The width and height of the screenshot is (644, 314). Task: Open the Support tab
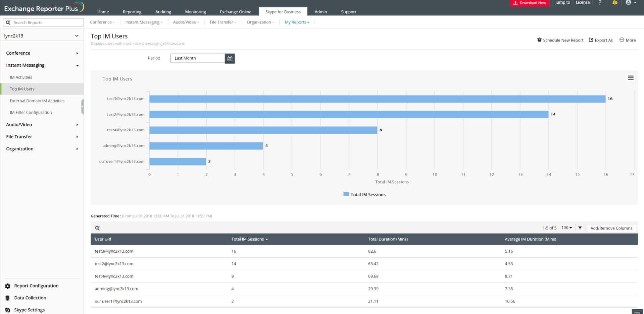click(x=349, y=12)
